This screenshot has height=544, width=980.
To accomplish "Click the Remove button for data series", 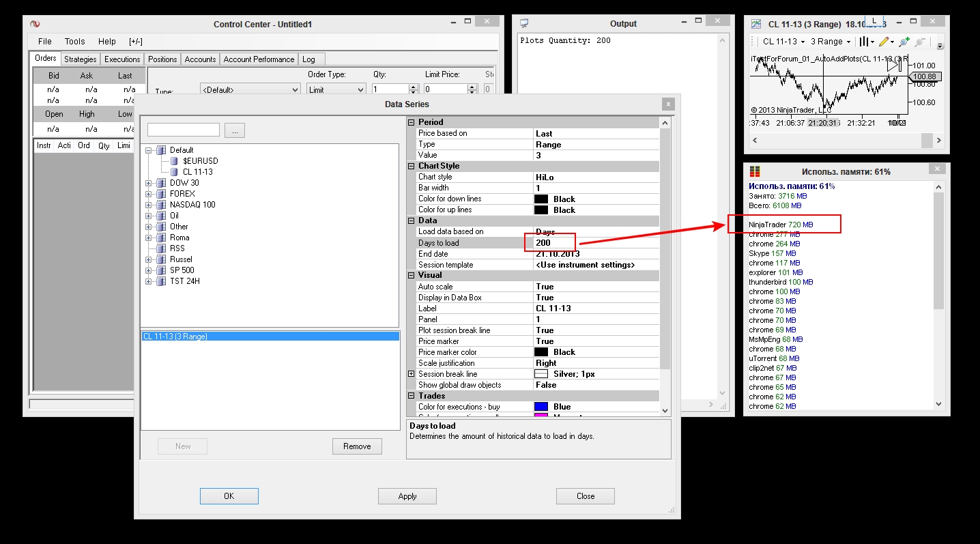I will [358, 446].
